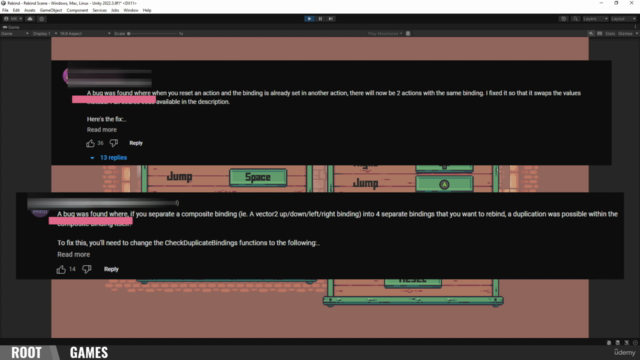
Task: Click the Space binding button for Jump
Action: click(258, 177)
